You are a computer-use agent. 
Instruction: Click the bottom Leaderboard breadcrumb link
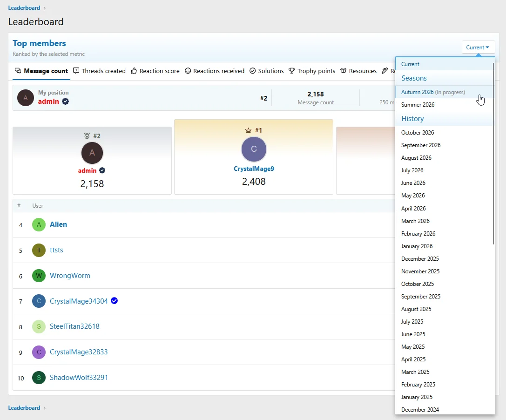24,408
